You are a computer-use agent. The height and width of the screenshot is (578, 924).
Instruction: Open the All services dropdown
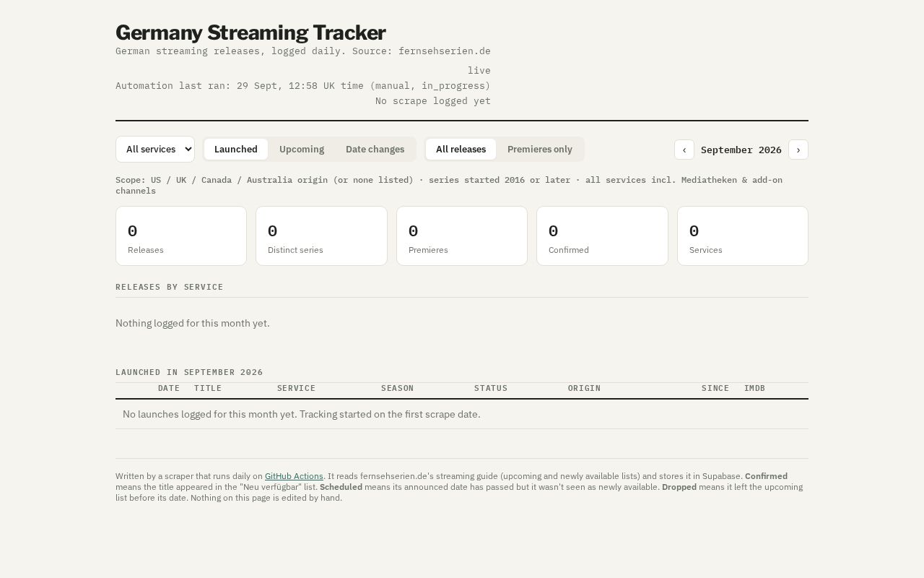pos(155,150)
